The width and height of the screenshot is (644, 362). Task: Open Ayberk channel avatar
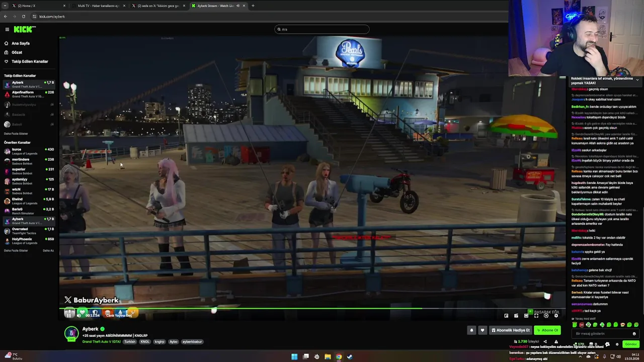click(71, 333)
